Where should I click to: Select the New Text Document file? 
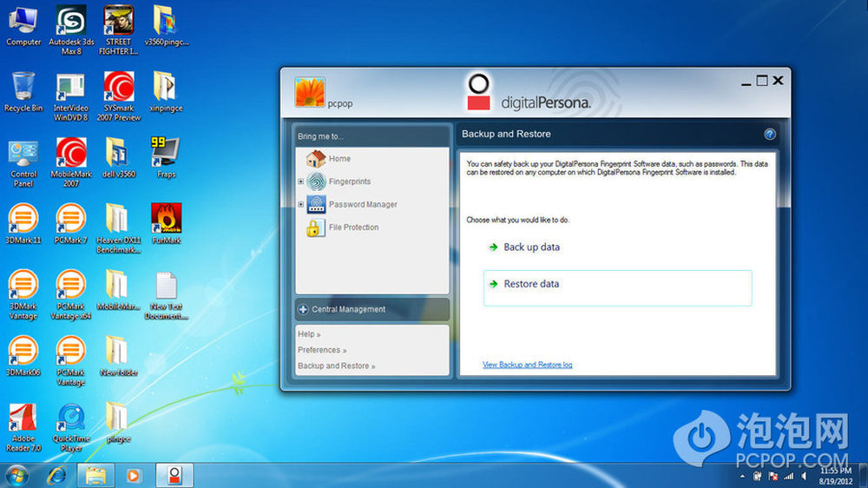166,295
